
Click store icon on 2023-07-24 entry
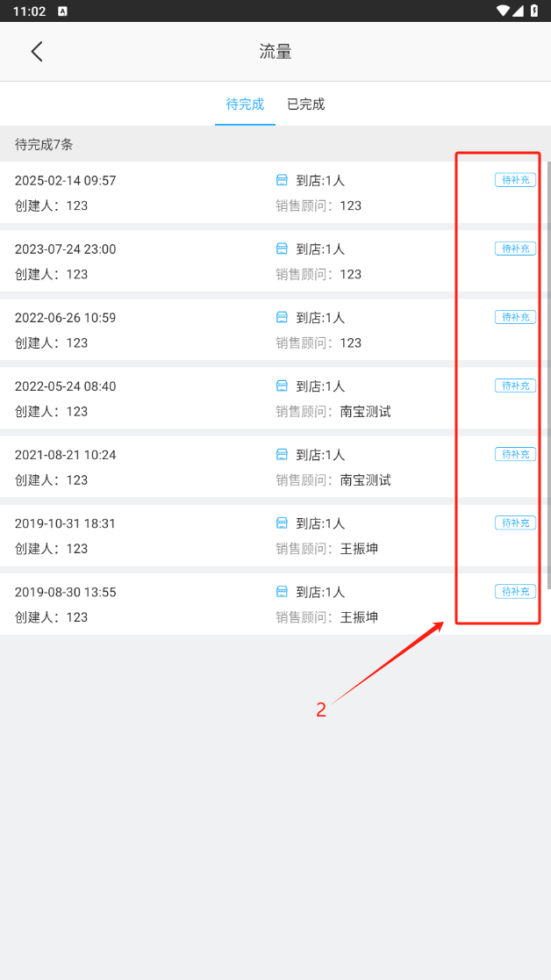click(x=282, y=249)
